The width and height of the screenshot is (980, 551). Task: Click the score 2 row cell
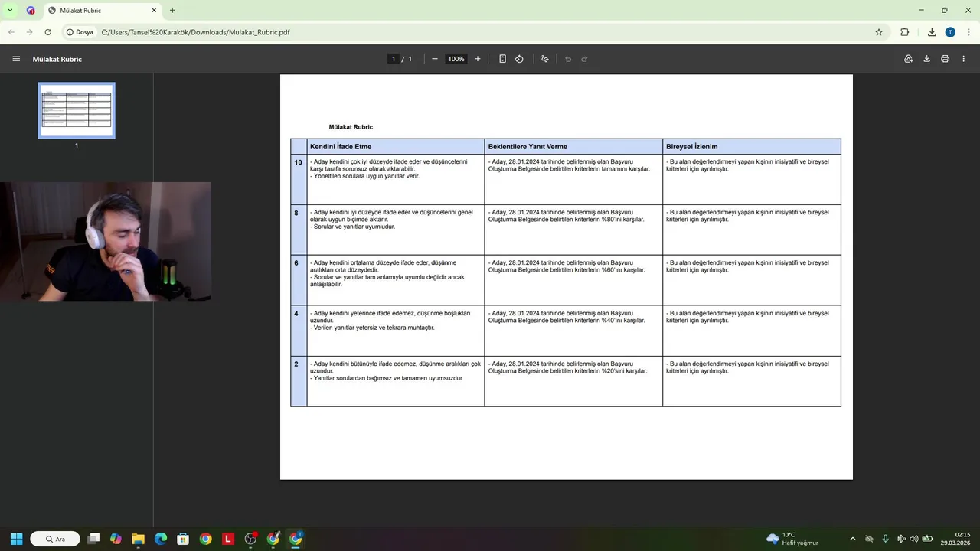[x=299, y=381]
